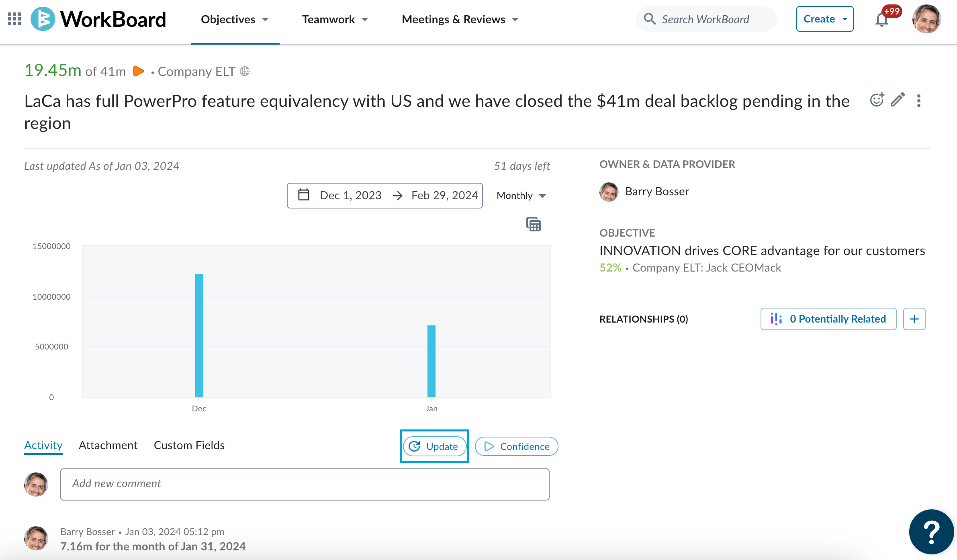Expand the Objectives menu
The image size is (957, 560).
pyautogui.click(x=235, y=19)
